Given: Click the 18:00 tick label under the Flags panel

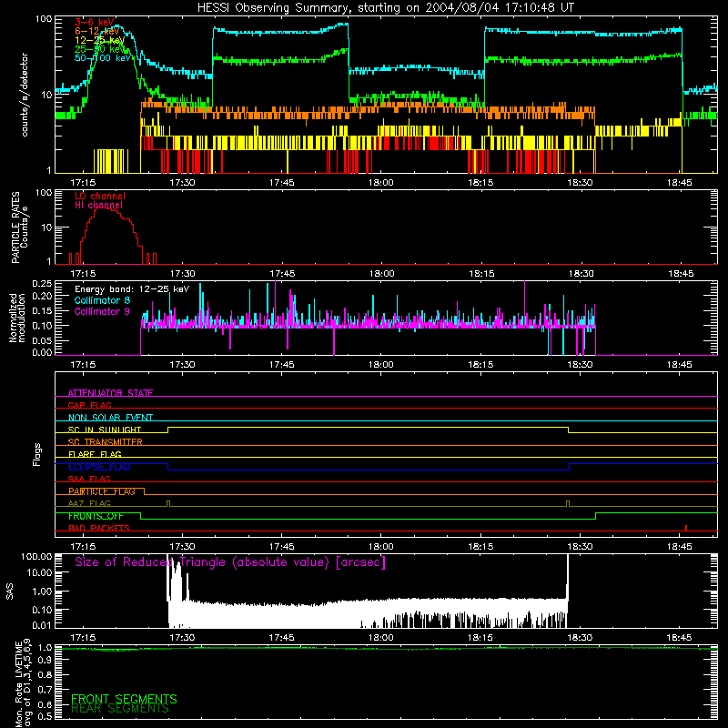Looking at the screenshot, I should tap(380, 547).
